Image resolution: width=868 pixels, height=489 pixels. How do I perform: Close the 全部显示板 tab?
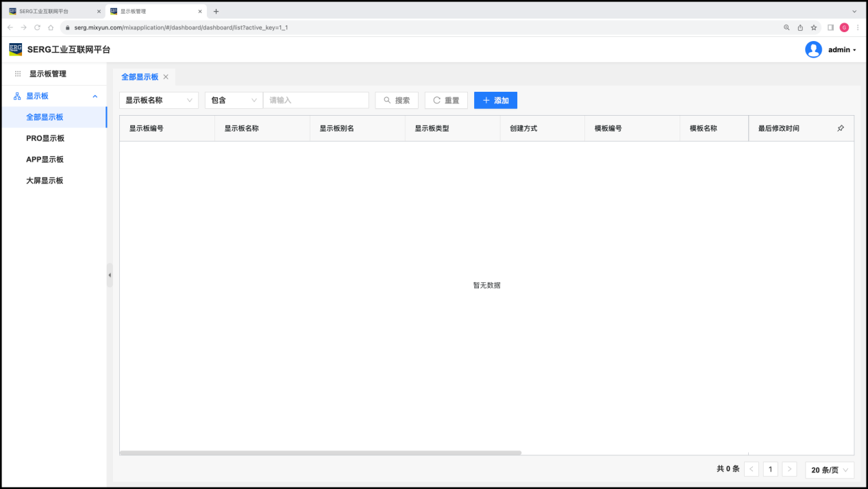(x=166, y=77)
